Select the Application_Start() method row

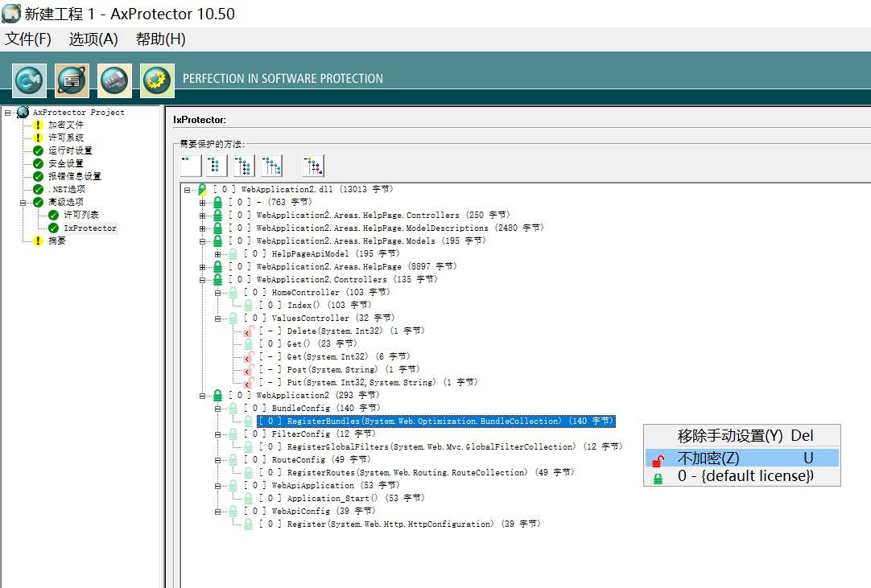341,498
